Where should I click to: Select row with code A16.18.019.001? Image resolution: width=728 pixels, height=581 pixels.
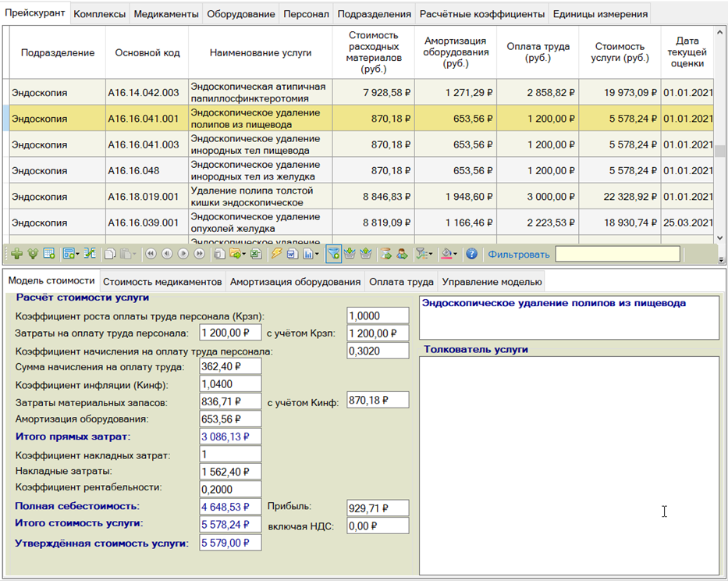click(x=144, y=197)
